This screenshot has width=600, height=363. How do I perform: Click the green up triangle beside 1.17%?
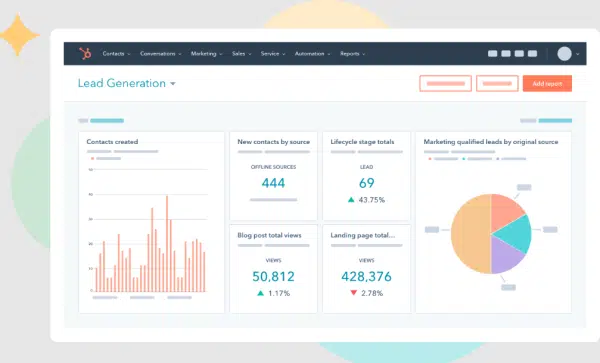pyautogui.click(x=261, y=293)
